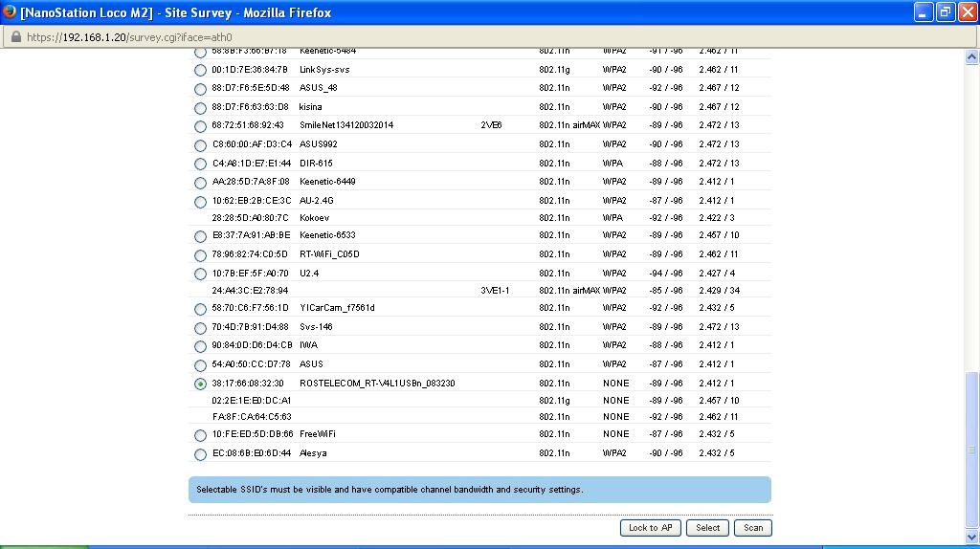Click the selected ROSTELECOM radio button
The height and width of the screenshot is (549, 980).
[200, 384]
